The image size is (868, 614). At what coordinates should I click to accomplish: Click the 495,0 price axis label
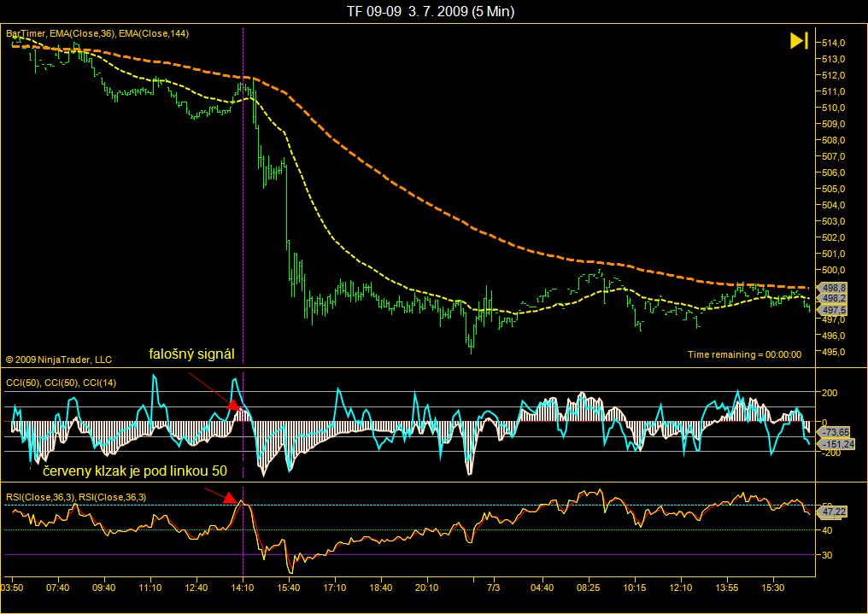click(x=834, y=352)
